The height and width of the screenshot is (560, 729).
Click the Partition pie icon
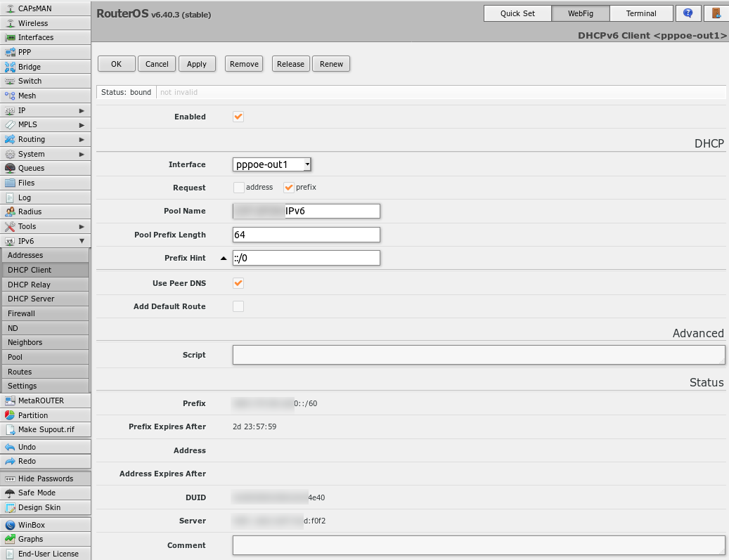point(10,415)
